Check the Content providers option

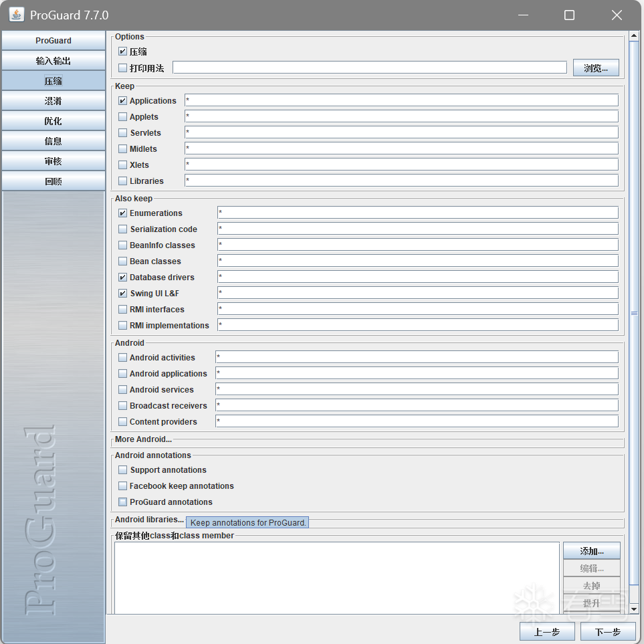(x=122, y=421)
